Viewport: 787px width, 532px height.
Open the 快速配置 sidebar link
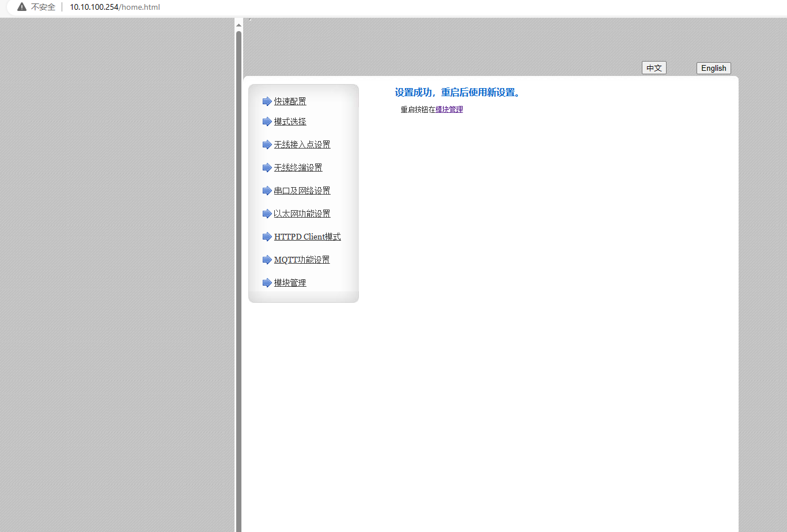290,101
